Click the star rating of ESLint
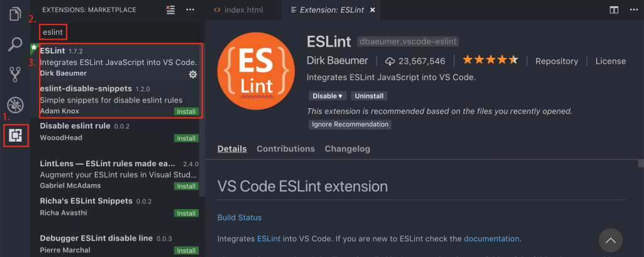This screenshot has width=644, height=257. click(x=490, y=60)
